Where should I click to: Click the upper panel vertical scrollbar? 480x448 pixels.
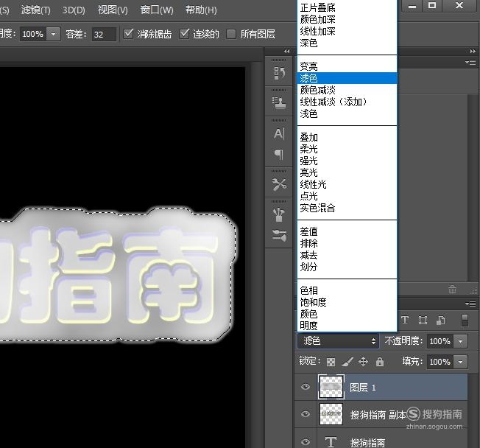(x=472, y=188)
